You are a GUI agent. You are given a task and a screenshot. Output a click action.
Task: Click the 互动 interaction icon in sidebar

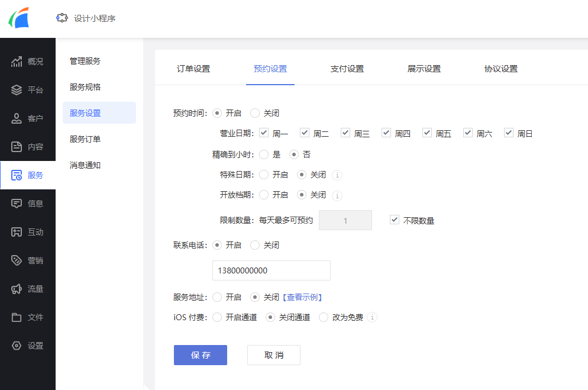click(x=17, y=232)
